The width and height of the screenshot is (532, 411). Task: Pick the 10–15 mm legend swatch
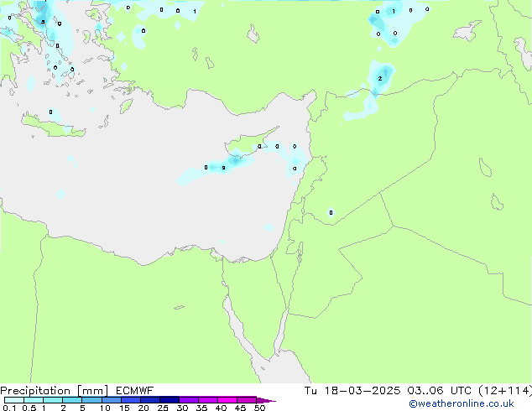[112, 400]
